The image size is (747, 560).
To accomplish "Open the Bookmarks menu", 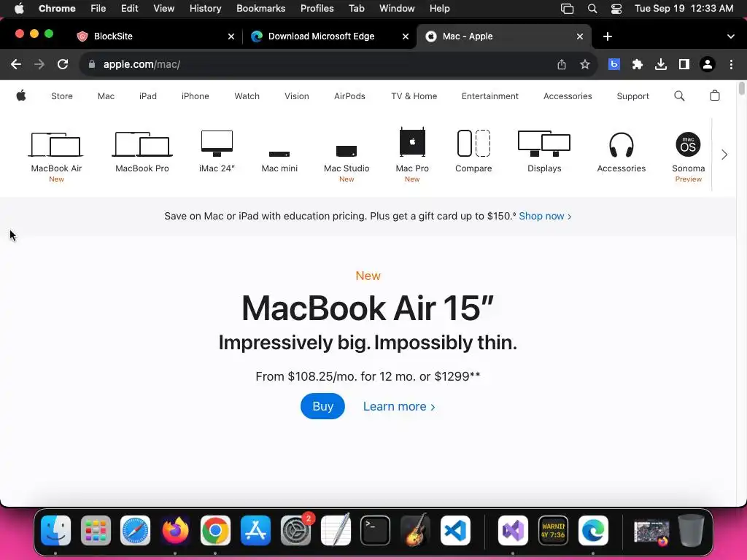I will pos(260,8).
